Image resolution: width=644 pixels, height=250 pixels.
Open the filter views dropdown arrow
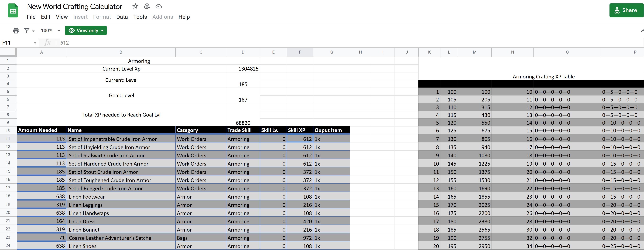point(33,31)
